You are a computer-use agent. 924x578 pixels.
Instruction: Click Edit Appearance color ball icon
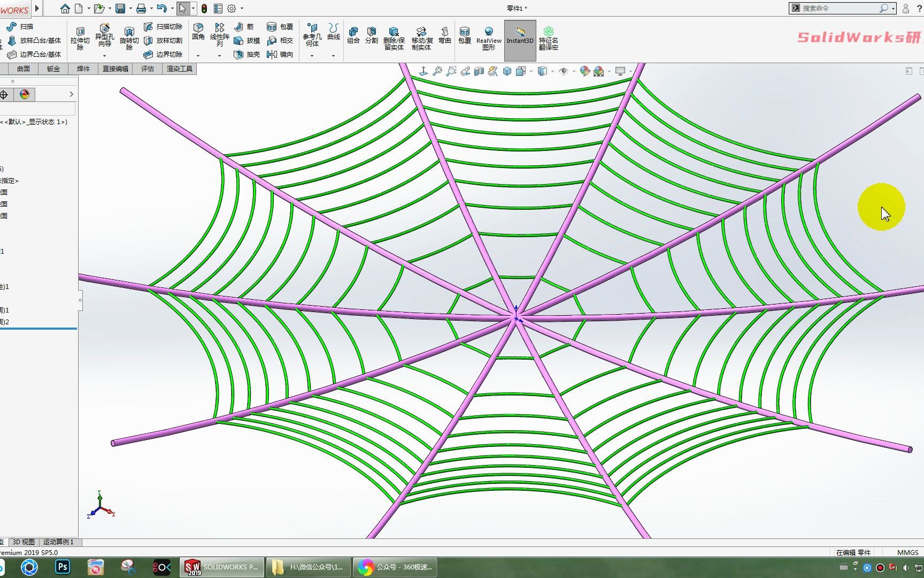click(x=585, y=71)
